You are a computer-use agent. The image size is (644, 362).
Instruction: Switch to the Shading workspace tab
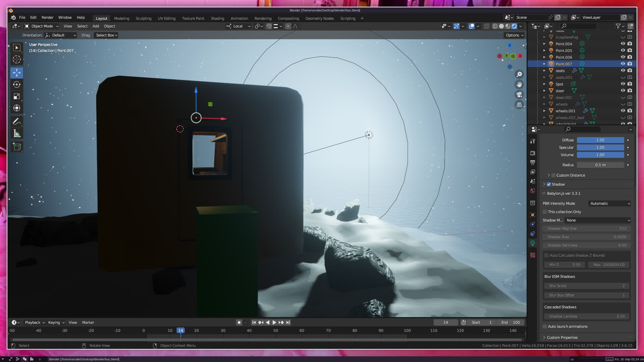pos(217,18)
